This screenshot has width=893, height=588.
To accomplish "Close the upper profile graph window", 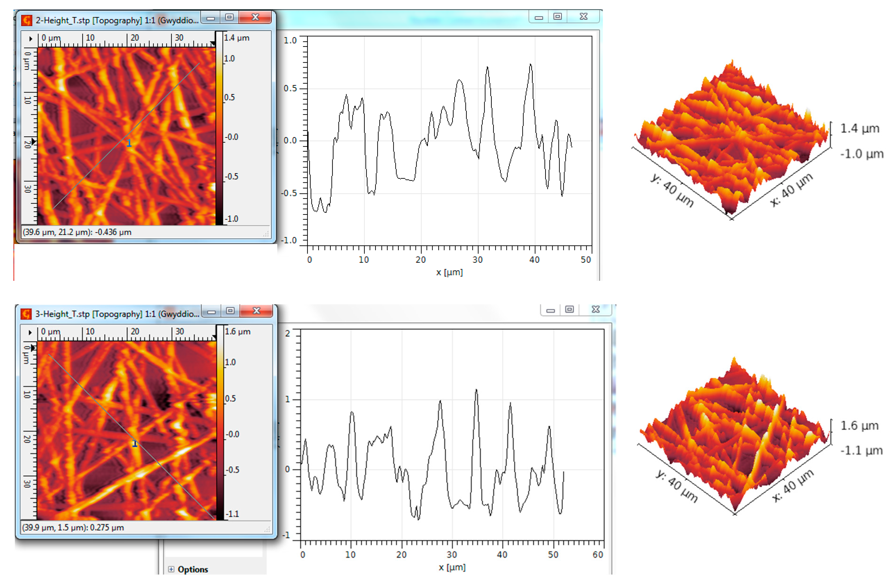I will (584, 16).
